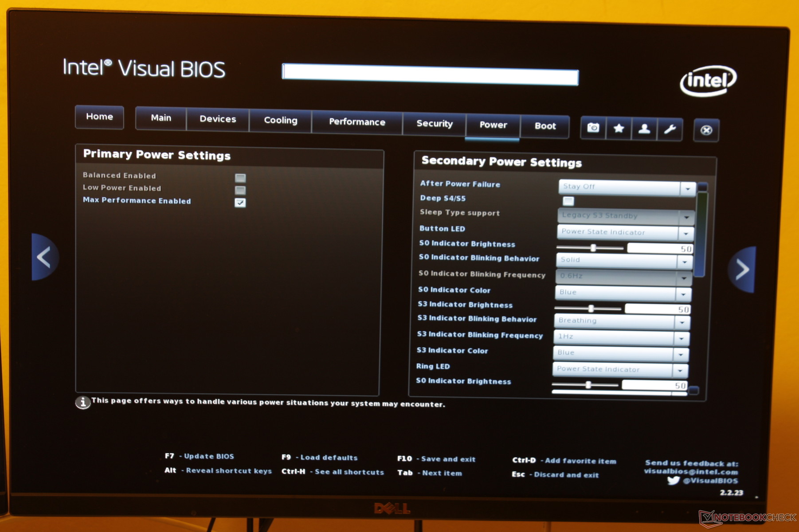
Task: Open favorites with the star icon
Action: coord(619,129)
